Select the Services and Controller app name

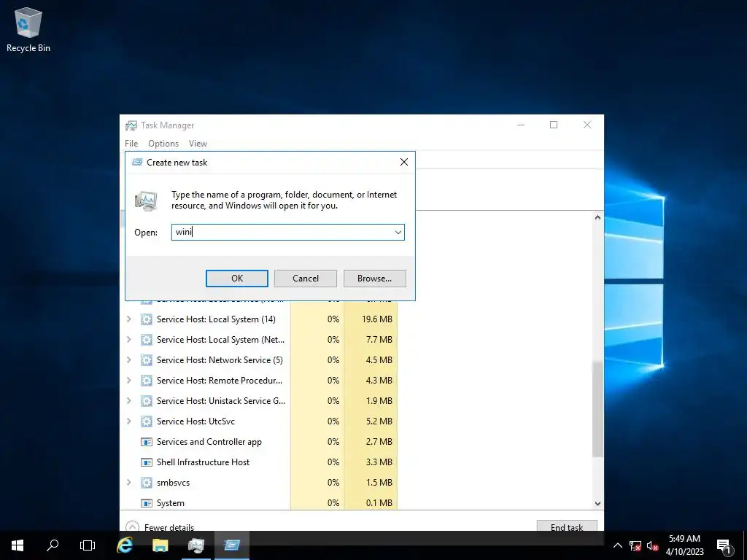pos(209,442)
